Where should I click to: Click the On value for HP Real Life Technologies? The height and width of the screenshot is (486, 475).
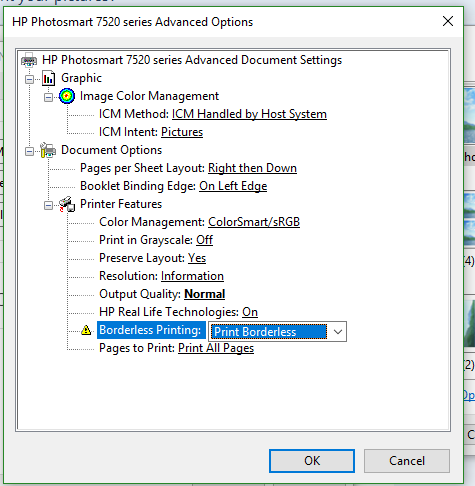click(x=250, y=312)
